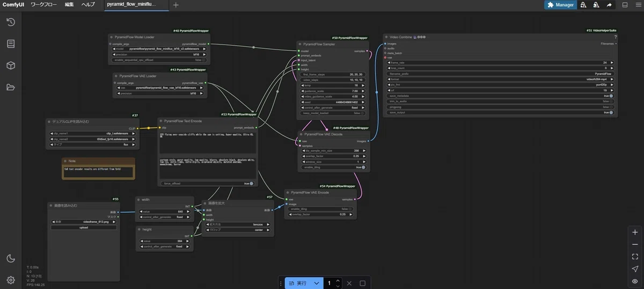Fit view to canvas icon
Image resolution: width=644 pixels, height=289 pixels.
(x=635, y=257)
